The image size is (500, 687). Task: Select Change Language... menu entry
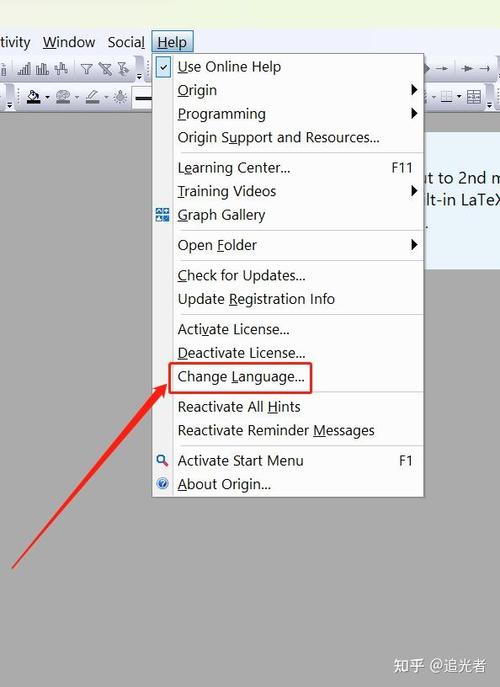click(x=241, y=377)
